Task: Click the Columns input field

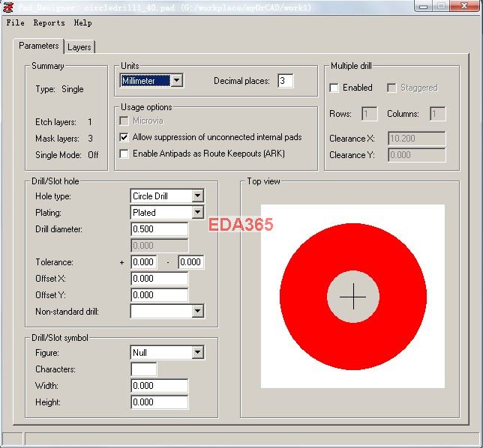Action: (438, 114)
